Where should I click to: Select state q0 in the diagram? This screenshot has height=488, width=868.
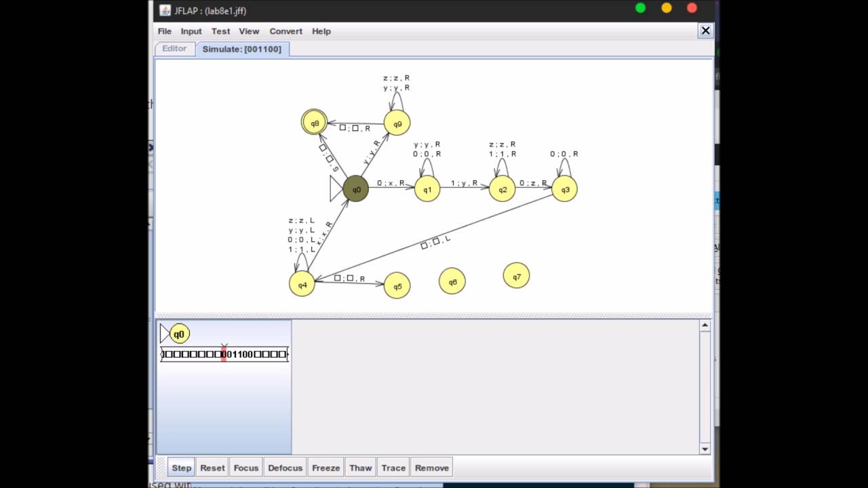coord(356,189)
